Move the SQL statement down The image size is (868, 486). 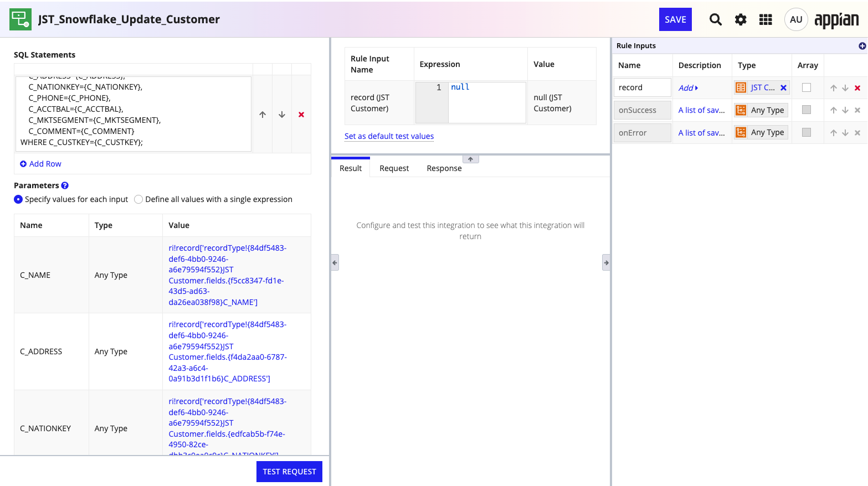click(282, 115)
